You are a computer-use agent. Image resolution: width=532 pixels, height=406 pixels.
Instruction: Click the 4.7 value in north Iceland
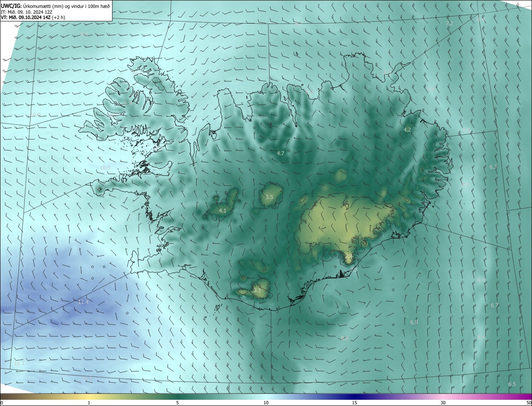pyautogui.click(x=281, y=153)
